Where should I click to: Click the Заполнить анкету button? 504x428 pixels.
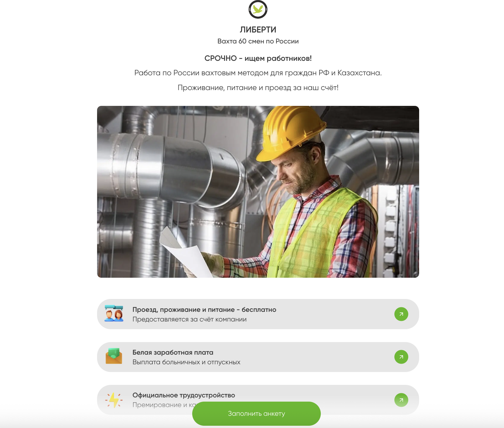[x=256, y=414]
